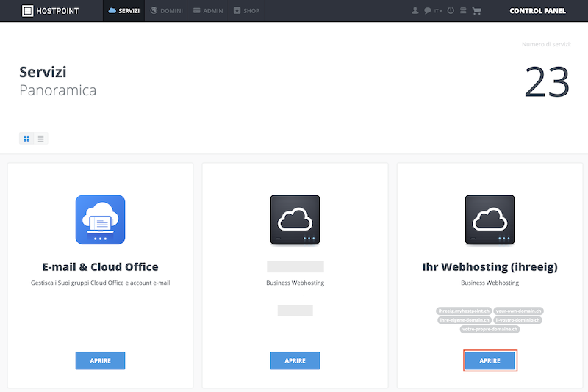Click the power logout icon

coord(451,10)
